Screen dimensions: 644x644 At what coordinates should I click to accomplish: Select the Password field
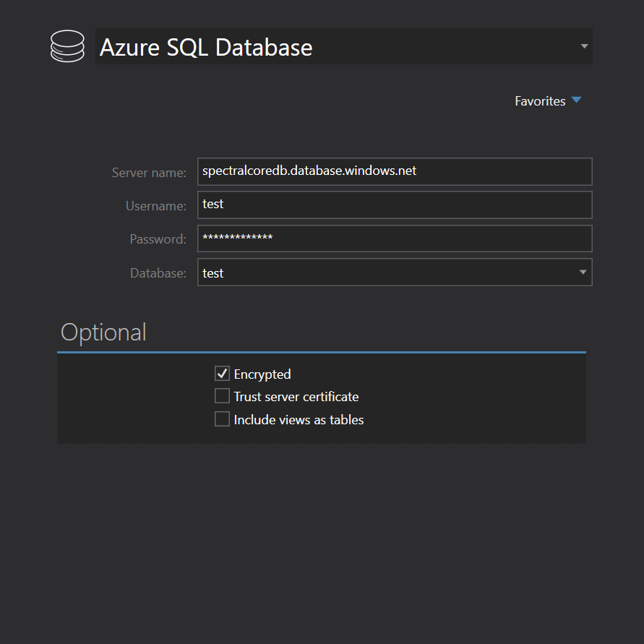[394, 239]
